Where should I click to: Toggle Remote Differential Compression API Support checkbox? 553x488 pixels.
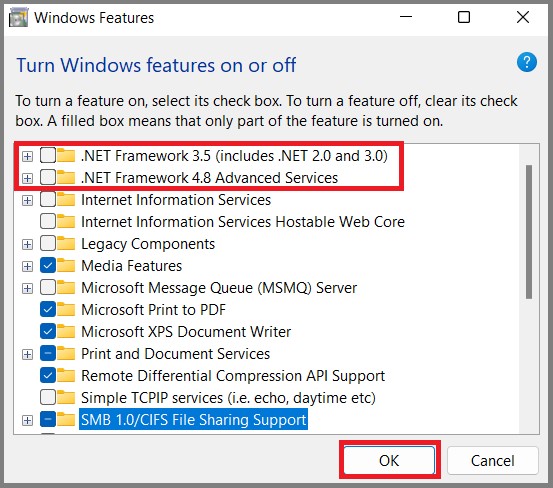[48, 376]
